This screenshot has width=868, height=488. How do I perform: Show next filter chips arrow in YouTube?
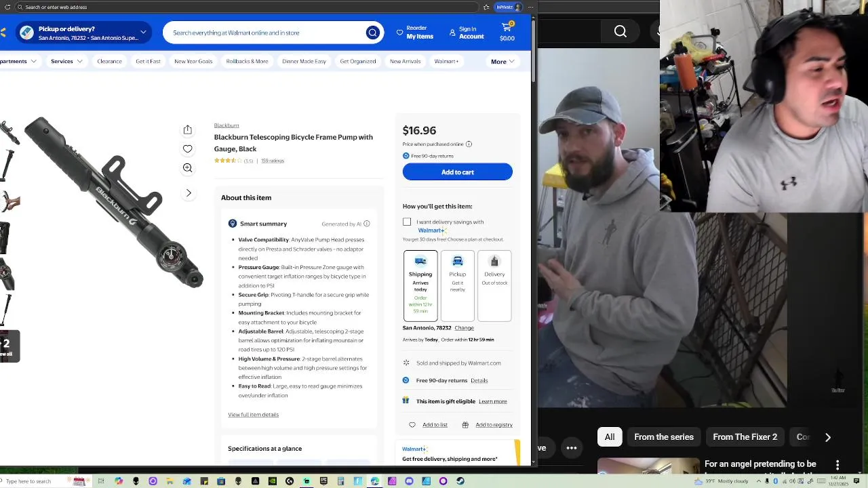pyautogui.click(x=828, y=437)
